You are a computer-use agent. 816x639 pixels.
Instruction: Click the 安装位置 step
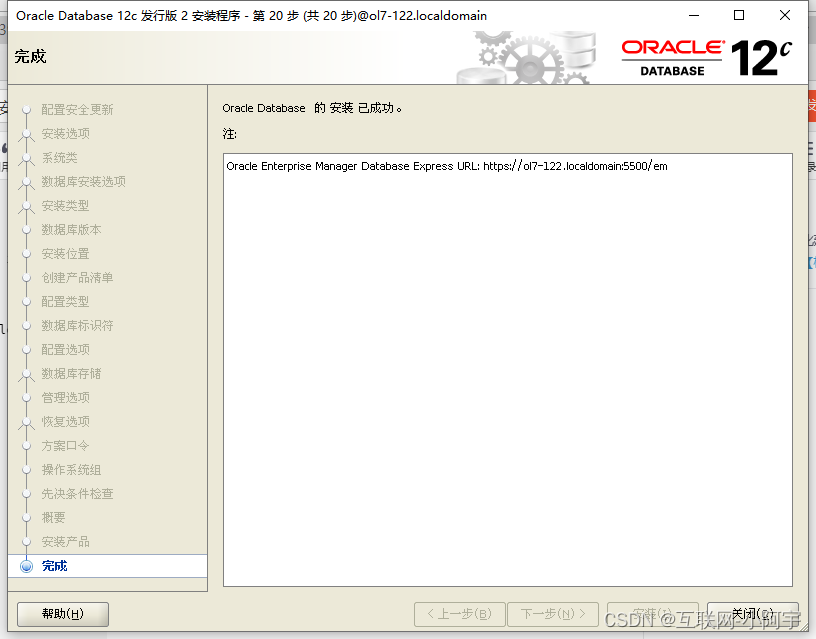[66, 253]
